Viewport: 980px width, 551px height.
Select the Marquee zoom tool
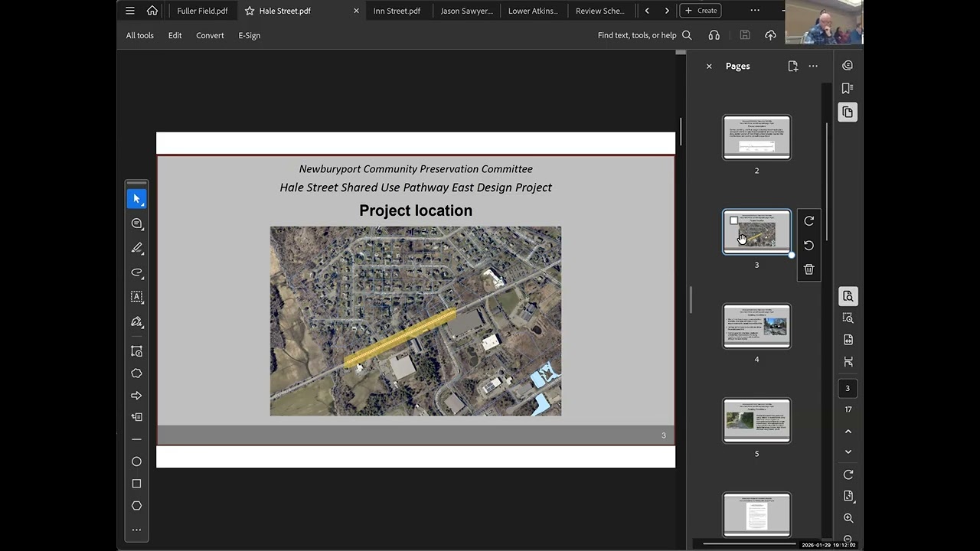(x=848, y=318)
